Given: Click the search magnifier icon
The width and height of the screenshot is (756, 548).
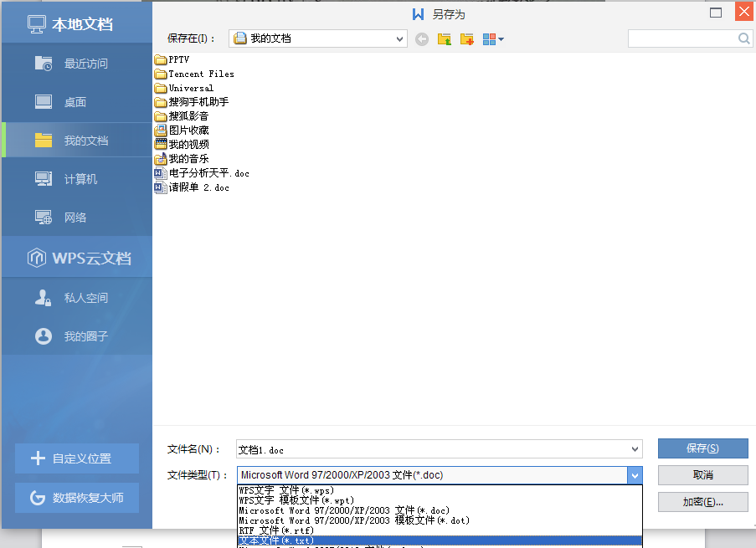Looking at the screenshot, I should pyautogui.click(x=744, y=38).
